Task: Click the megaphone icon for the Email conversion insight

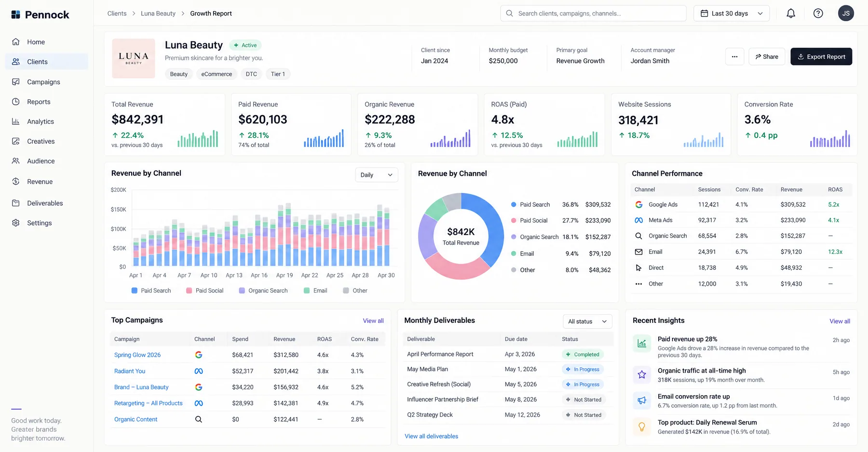Action: (642, 400)
